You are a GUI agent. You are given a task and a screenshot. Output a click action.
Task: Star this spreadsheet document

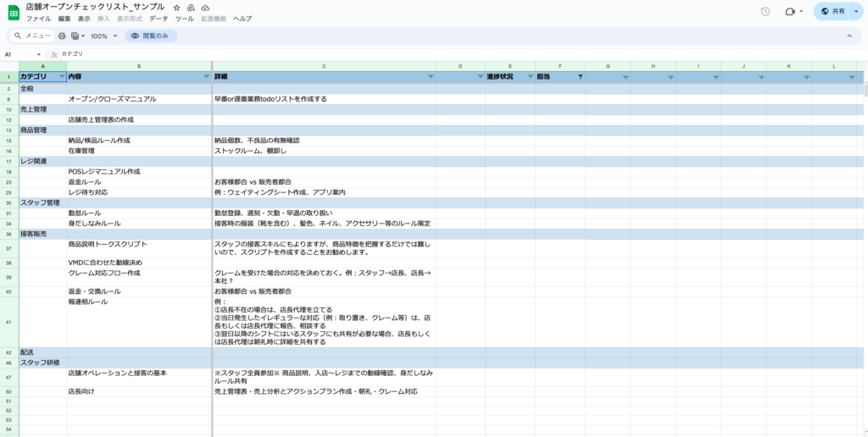(176, 7)
